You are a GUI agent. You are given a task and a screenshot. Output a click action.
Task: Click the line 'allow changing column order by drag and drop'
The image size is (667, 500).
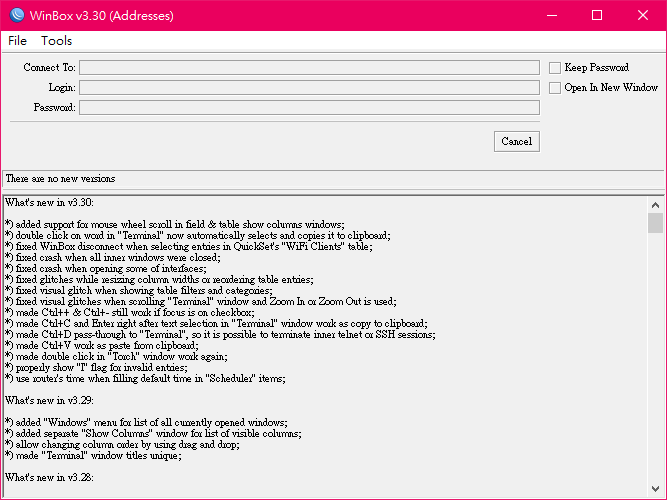coord(123,445)
